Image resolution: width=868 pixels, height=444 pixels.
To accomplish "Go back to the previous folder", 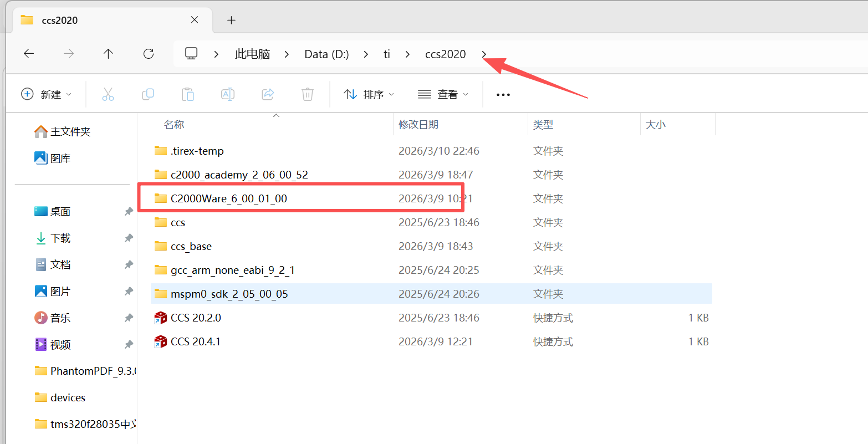I will 29,54.
